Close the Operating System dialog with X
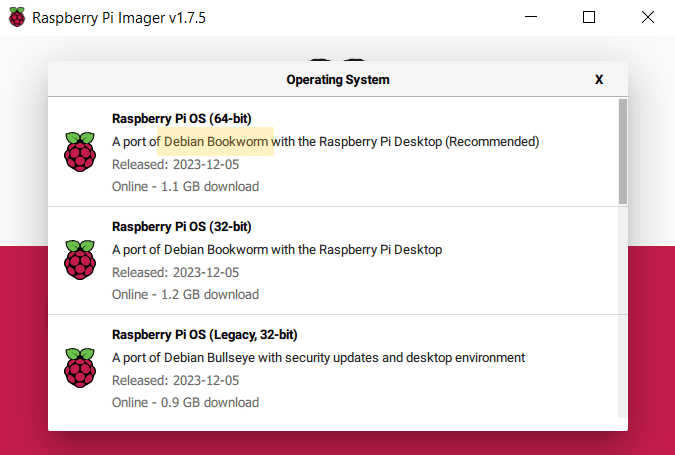Screen dimensions: 675x455 599,79
